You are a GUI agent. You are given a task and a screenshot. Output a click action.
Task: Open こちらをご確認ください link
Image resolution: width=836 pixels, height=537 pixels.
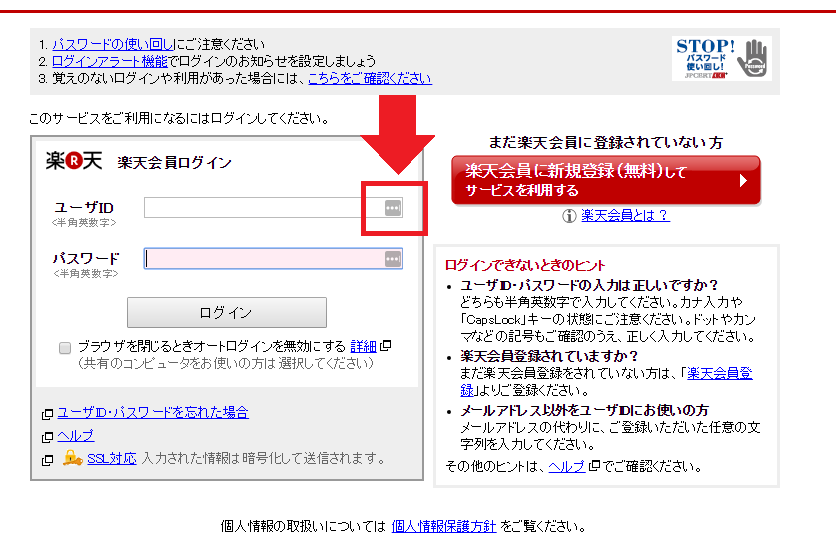pyautogui.click(x=370, y=78)
